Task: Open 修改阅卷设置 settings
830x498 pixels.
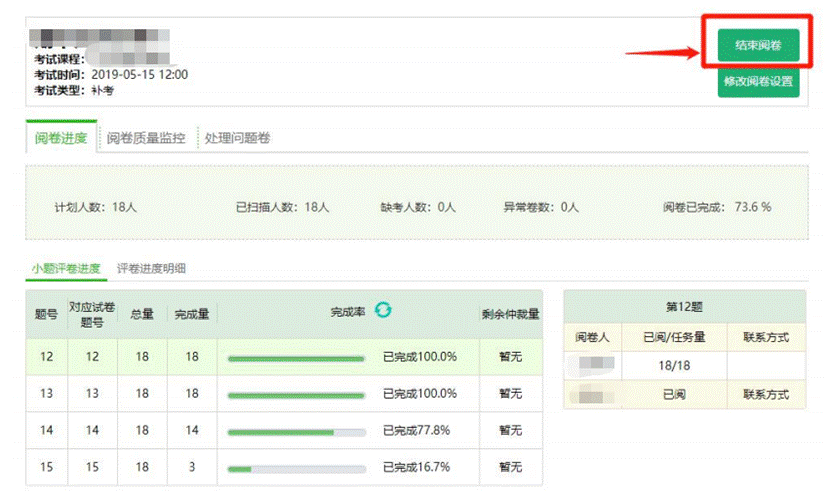Action: tap(758, 82)
